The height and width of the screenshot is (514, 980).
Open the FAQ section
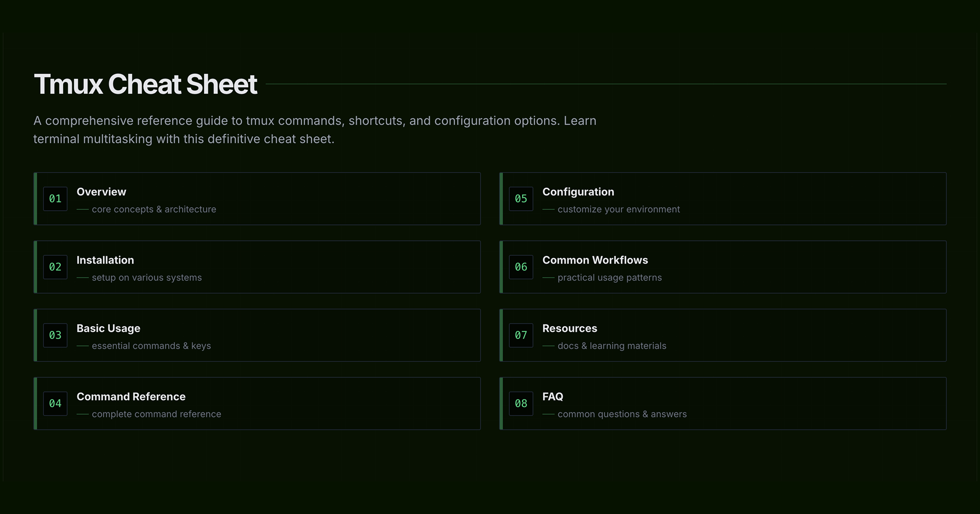pyautogui.click(x=552, y=397)
